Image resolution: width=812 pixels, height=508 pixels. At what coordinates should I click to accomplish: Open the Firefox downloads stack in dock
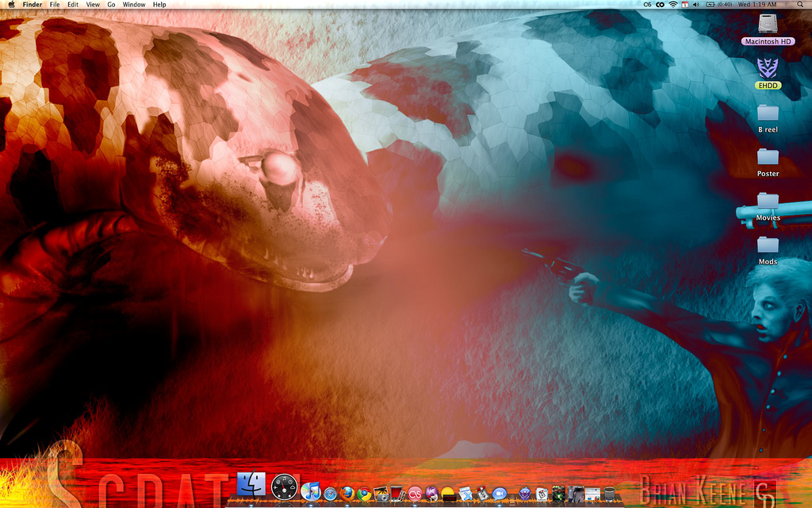click(x=592, y=494)
